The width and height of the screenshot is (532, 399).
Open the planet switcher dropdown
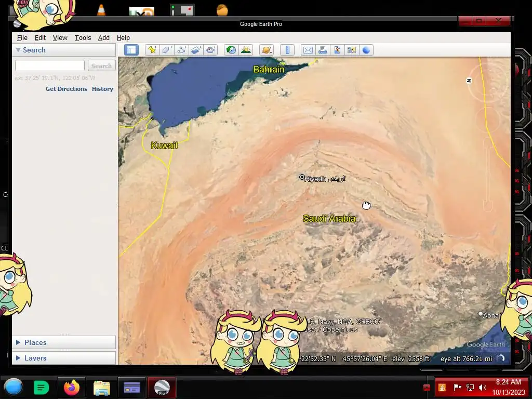click(x=267, y=50)
